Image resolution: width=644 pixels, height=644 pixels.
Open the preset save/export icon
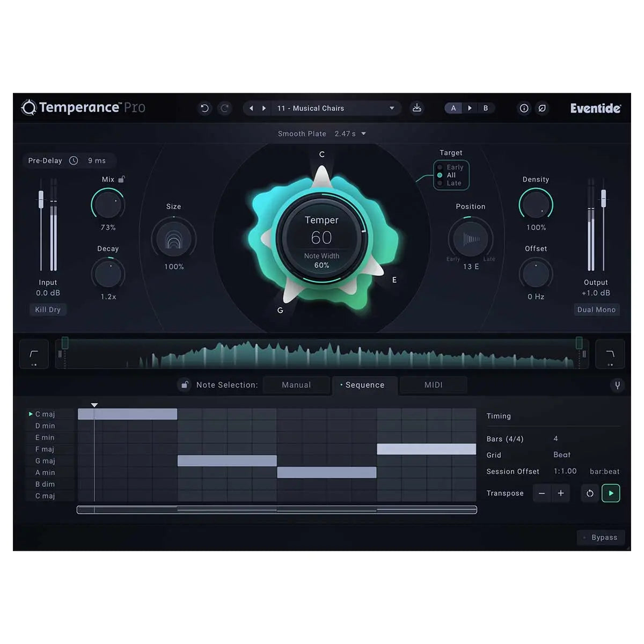417,108
